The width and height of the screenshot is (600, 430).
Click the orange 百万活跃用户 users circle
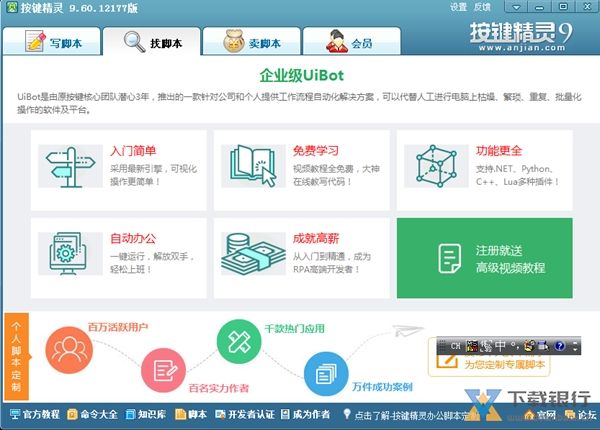click(69, 350)
